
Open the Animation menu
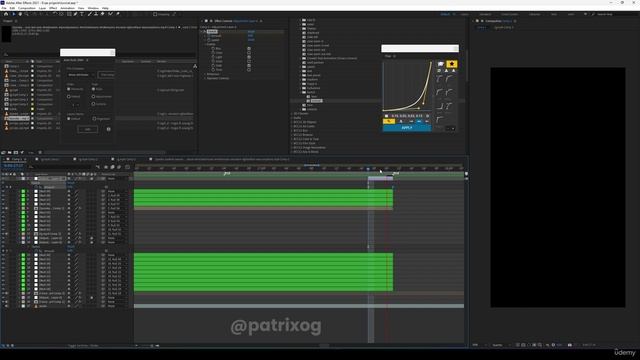pyautogui.click(x=68, y=8)
